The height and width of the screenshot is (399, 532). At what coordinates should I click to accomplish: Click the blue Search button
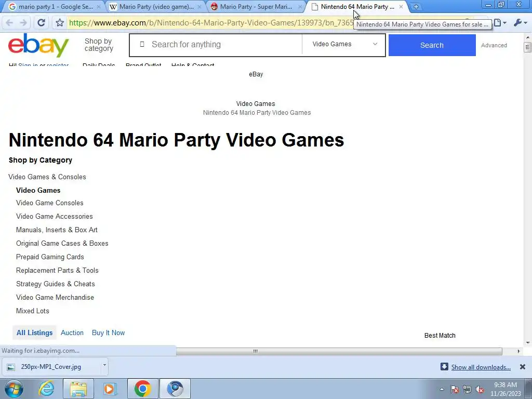coord(432,45)
